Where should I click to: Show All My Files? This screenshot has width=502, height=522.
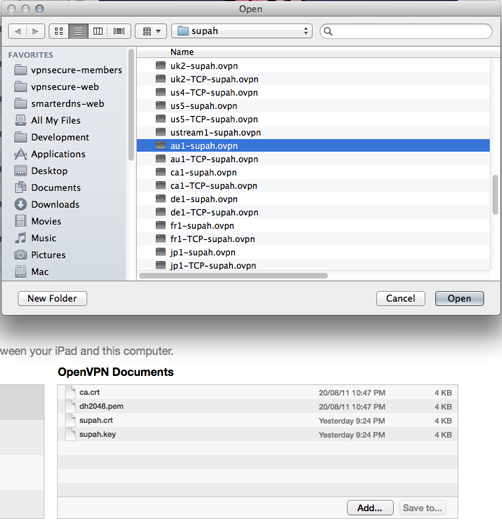pyautogui.click(x=47, y=120)
